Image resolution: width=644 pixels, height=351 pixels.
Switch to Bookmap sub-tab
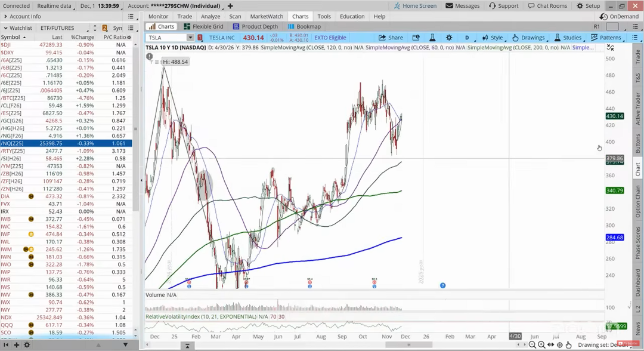[304, 26]
